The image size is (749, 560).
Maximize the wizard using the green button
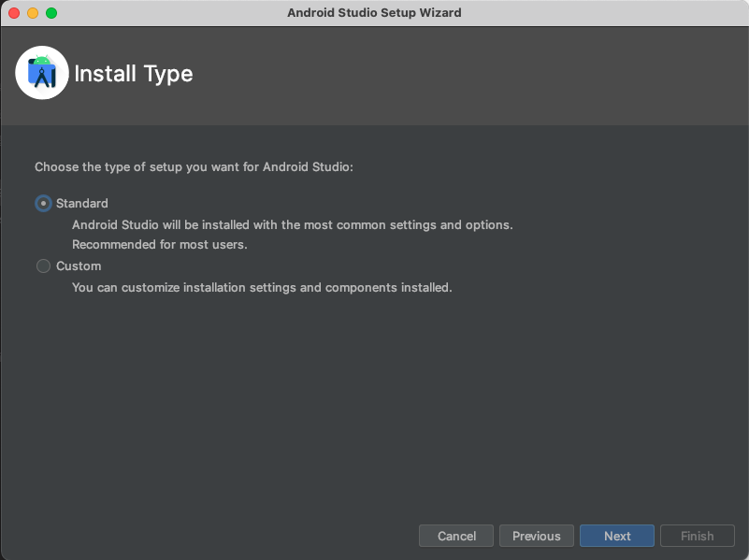pyautogui.click(x=51, y=13)
